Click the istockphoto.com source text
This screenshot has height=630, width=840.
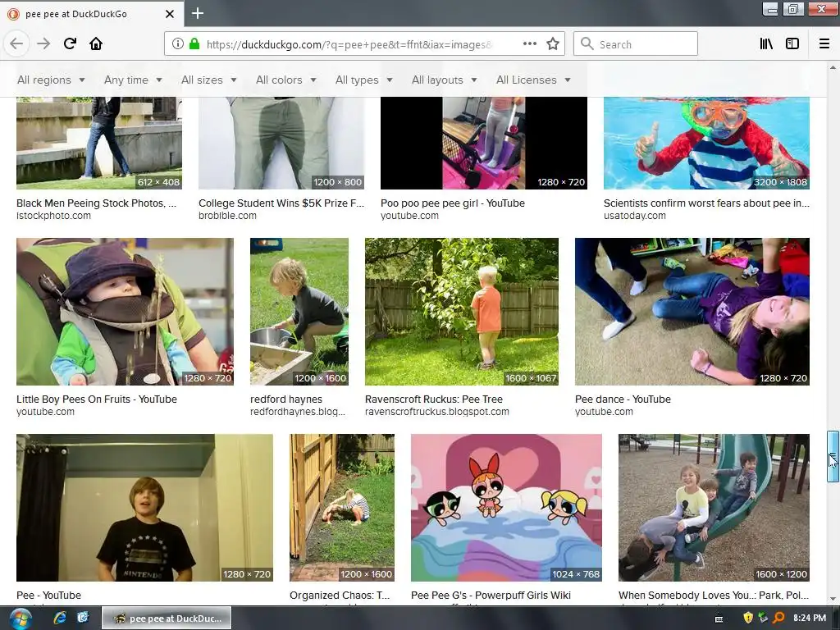53,216
